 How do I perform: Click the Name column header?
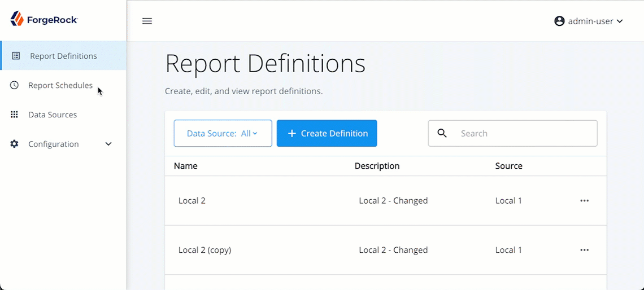click(186, 166)
